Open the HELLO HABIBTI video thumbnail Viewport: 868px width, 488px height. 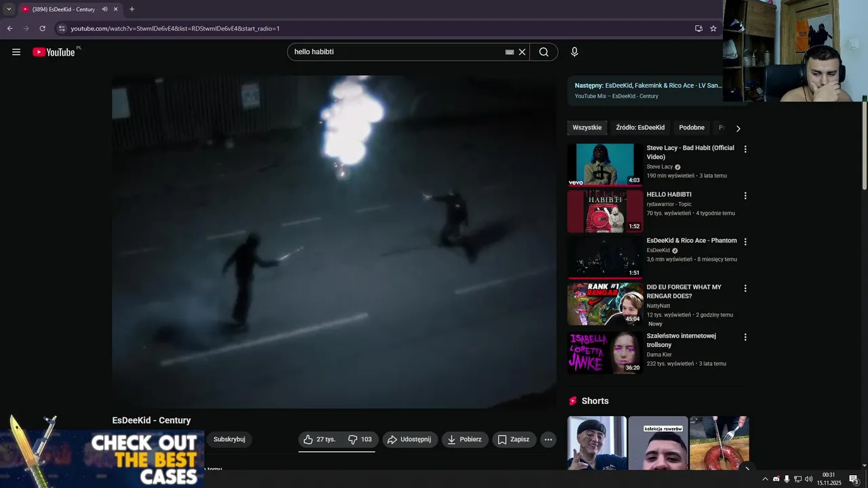[x=605, y=211]
